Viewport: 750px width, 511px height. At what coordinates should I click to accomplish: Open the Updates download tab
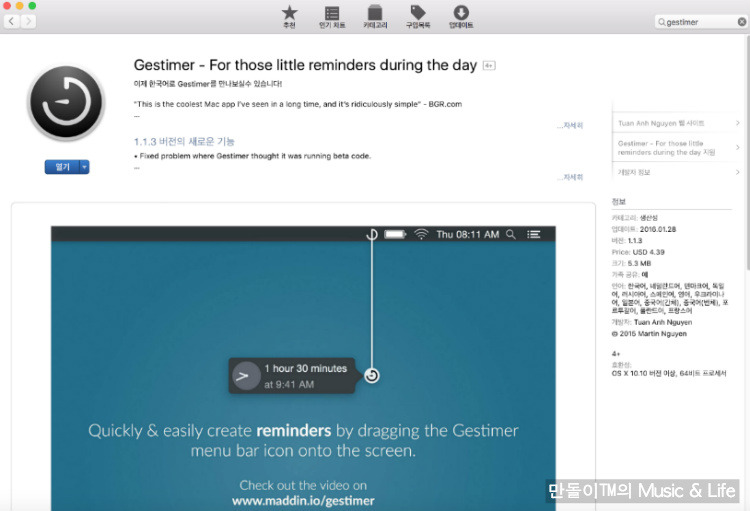click(461, 17)
